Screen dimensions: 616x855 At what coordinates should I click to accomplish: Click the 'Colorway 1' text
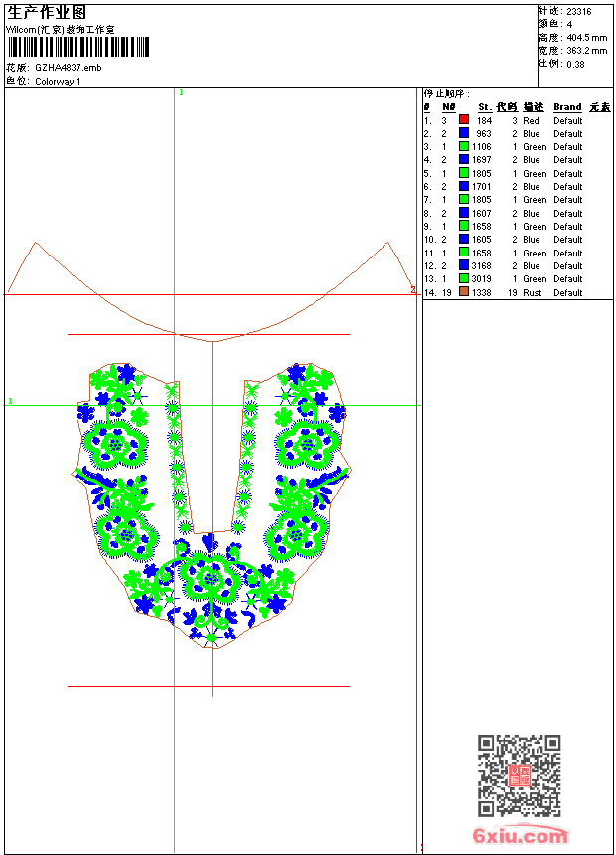pyautogui.click(x=58, y=82)
